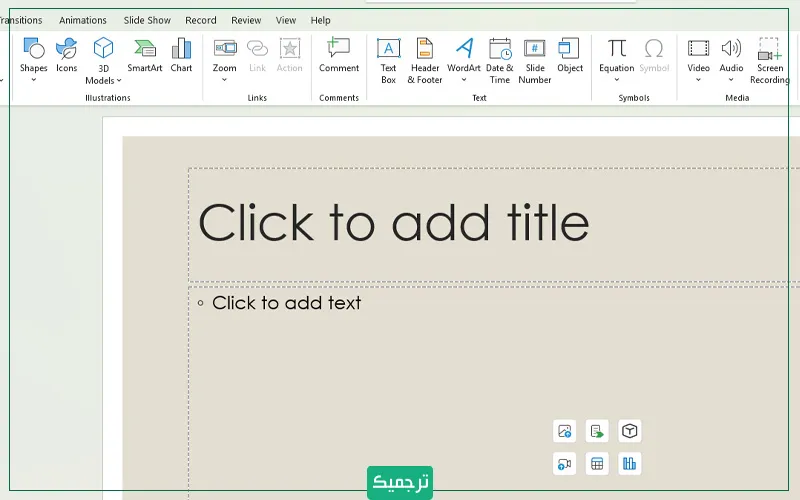Switch to the Animations tab
Screen dimensions: 800x500
83,20
